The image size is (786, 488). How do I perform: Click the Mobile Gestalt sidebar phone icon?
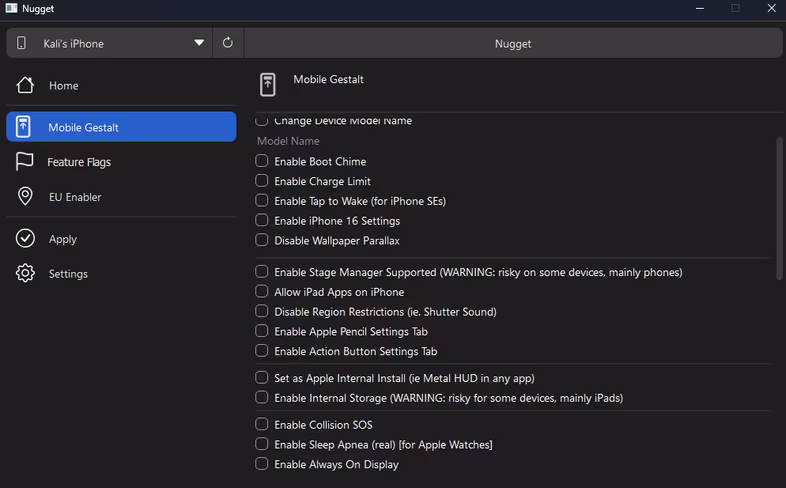23,127
